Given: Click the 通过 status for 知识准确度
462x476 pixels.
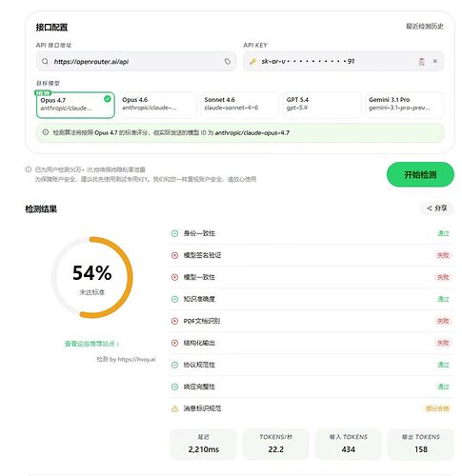Looking at the screenshot, I should pyautogui.click(x=443, y=299).
